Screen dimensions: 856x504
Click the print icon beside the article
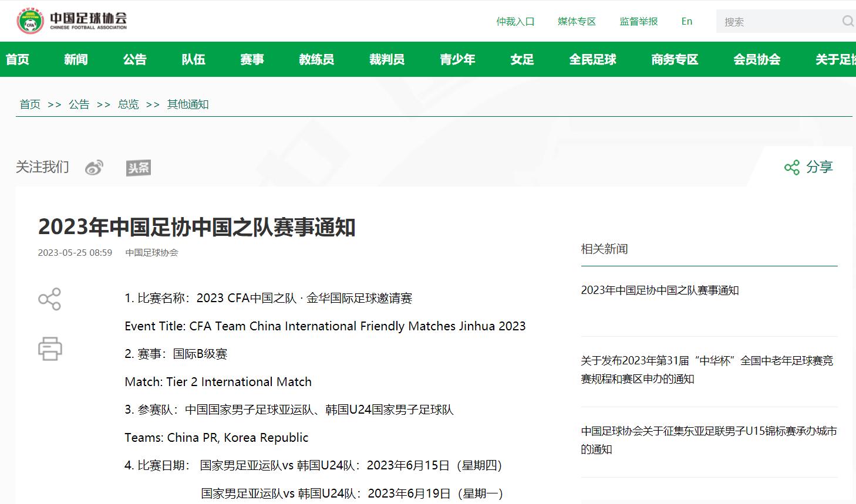[x=50, y=349]
